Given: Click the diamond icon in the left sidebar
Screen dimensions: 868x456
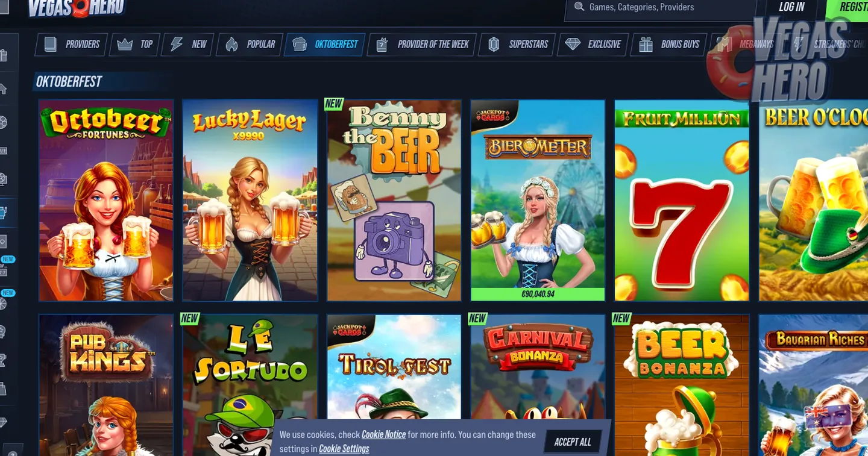Looking at the screenshot, I should [x=3, y=422].
